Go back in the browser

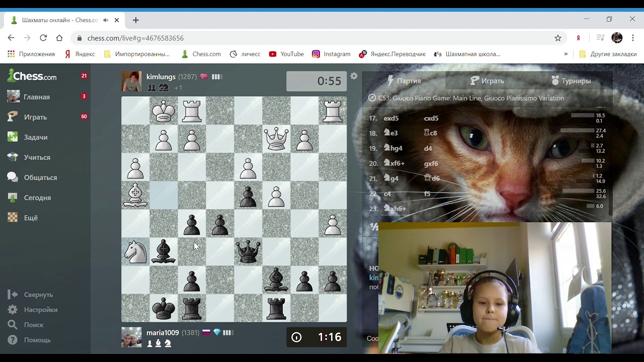pyautogui.click(x=11, y=38)
